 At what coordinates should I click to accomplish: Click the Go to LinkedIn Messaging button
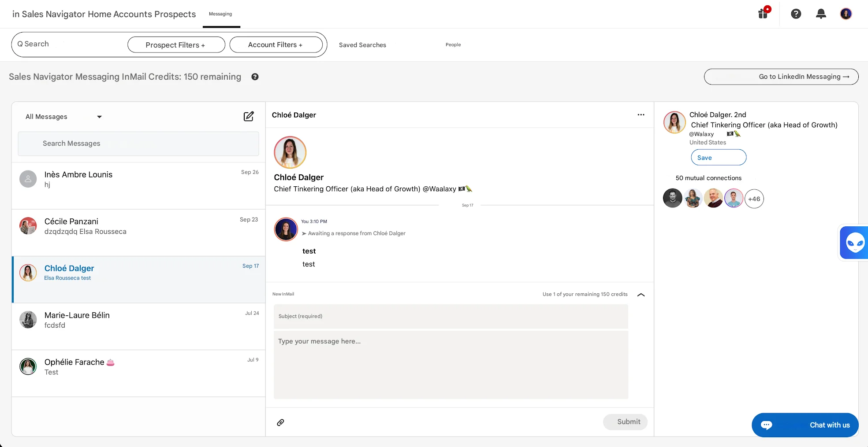[x=781, y=77]
